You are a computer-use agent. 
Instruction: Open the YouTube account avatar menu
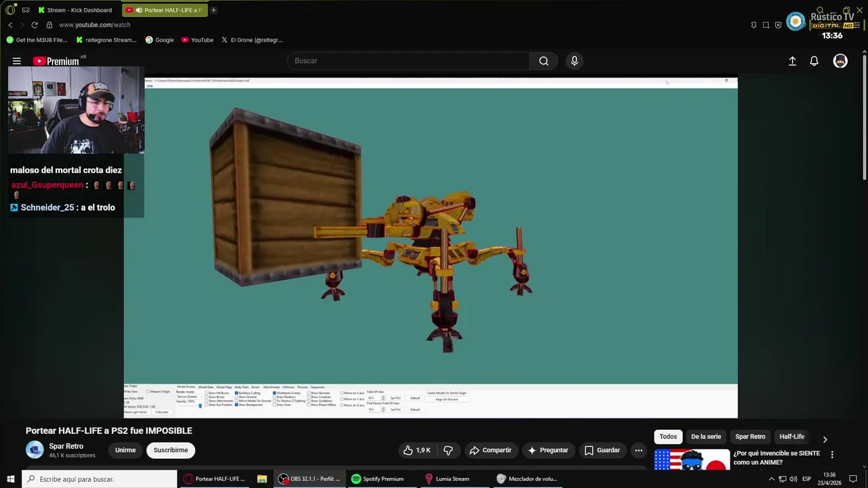click(x=840, y=61)
